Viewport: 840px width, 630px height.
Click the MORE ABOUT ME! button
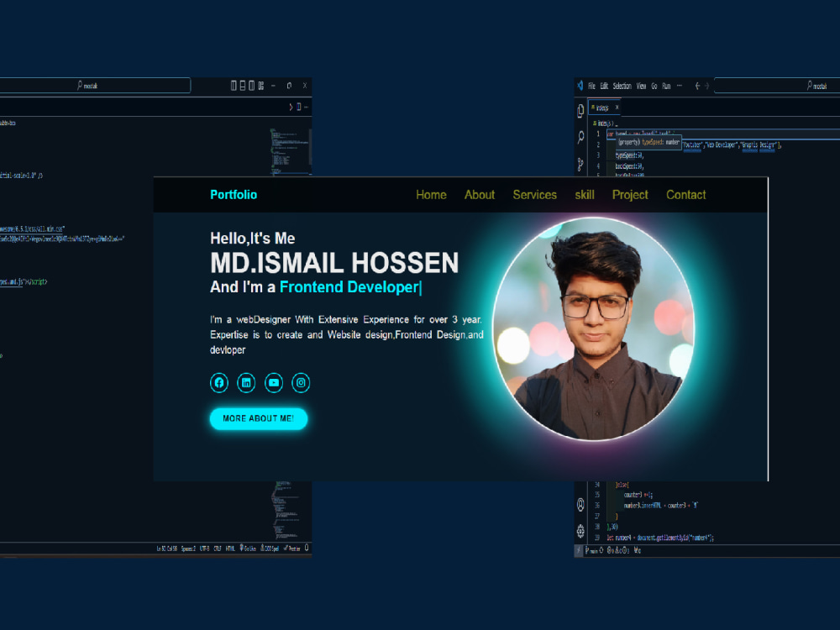[259, 419]
